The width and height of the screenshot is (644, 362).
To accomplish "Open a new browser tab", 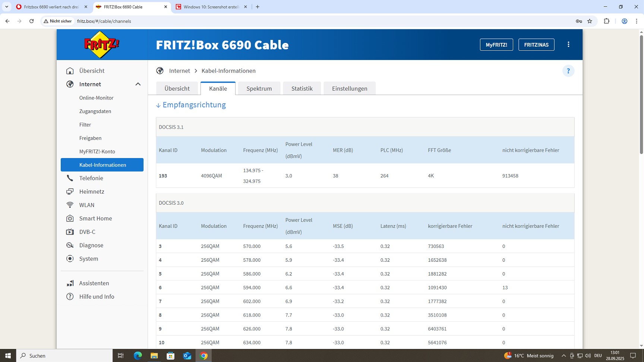I will pos(258,7).
